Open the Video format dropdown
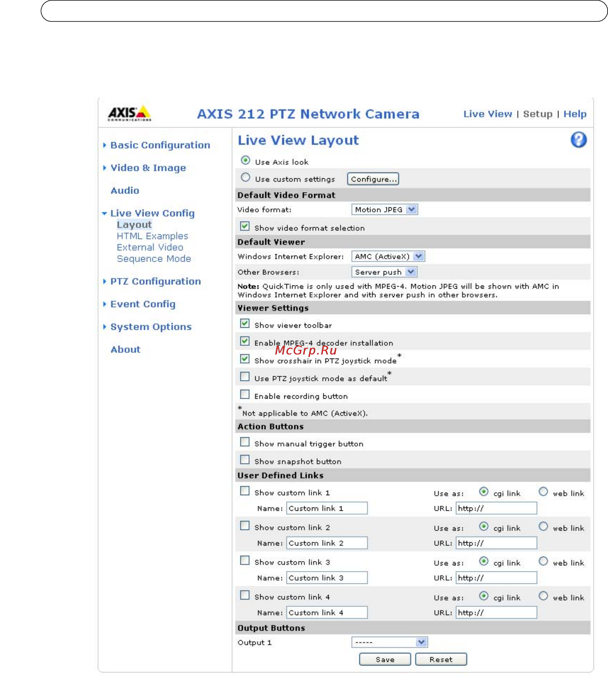Screen dimensions: 608x700 pyautogui.click(x=385, y=210)
